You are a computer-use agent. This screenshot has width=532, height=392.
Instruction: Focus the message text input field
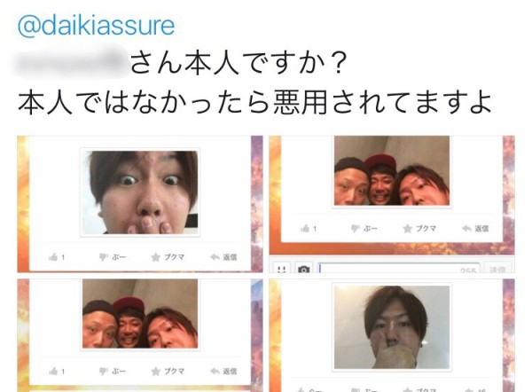pyautogui.click(x=399, y=268)
